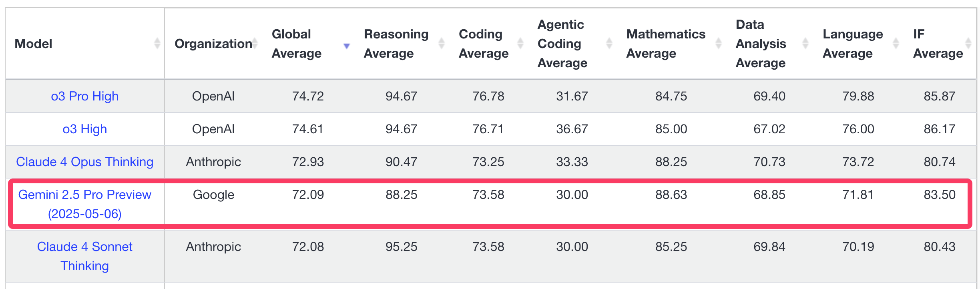Click the Model column header text
Viewport: 980px width, 289px height.
(34, 44)
